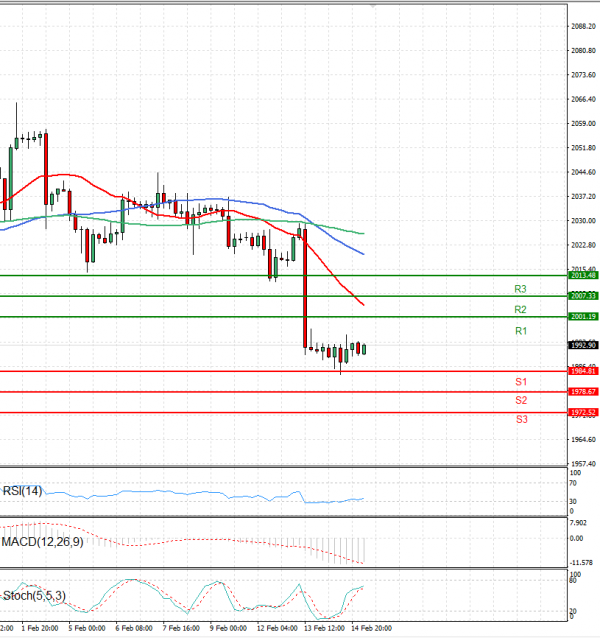Image resolution: width=600 pixels, height=638 pixels.
Task: Click the S3 support label
Action: tap(521, 419)
